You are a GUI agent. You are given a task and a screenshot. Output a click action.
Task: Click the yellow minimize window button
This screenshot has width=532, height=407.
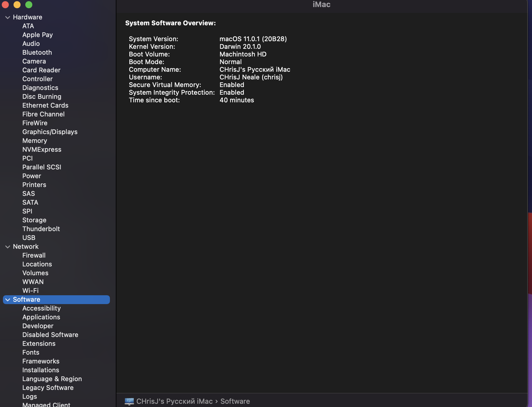[17, 5]
